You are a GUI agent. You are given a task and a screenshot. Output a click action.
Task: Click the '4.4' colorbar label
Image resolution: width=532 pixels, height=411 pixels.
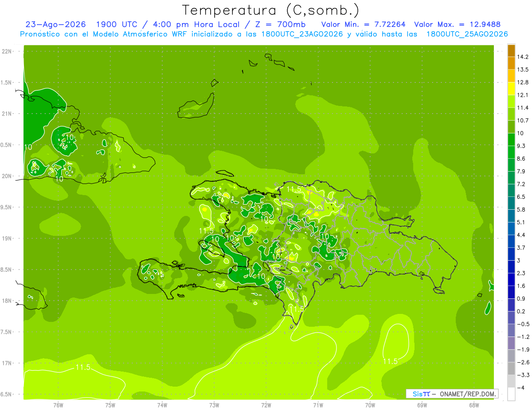pos(521,235)
